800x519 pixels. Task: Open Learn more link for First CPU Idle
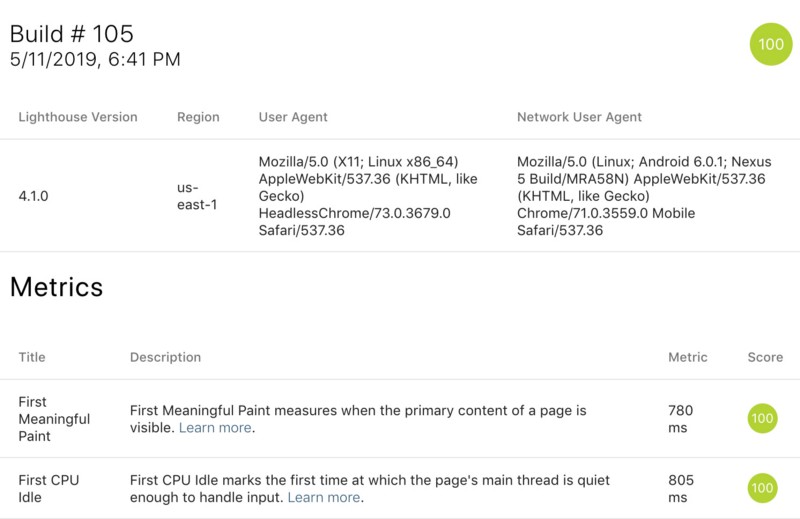(x=324, y=497)
